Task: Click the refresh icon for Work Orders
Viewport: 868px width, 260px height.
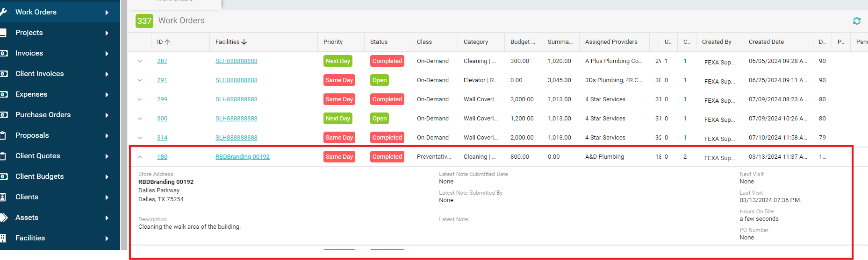Action: [x=856, y=21]
